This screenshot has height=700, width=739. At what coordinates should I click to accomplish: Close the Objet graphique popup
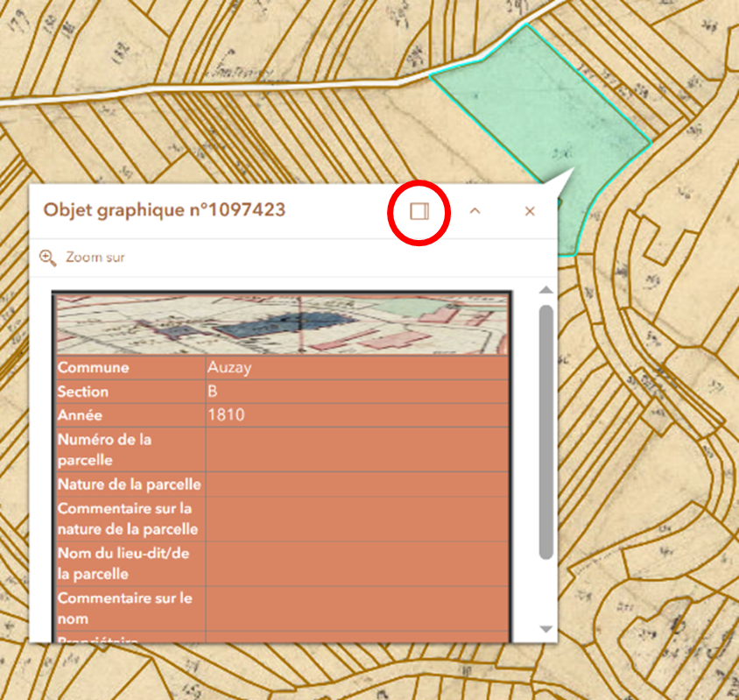click(530, 211)
